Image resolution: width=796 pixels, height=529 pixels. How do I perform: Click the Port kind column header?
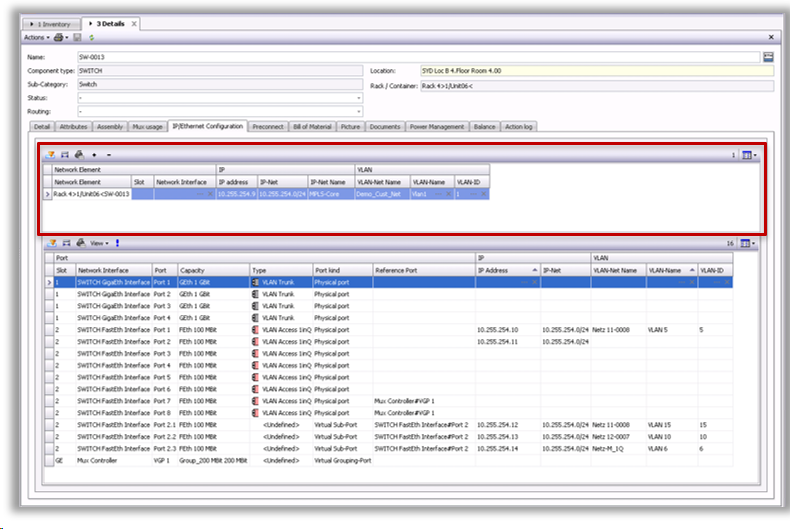click(343, 270)
